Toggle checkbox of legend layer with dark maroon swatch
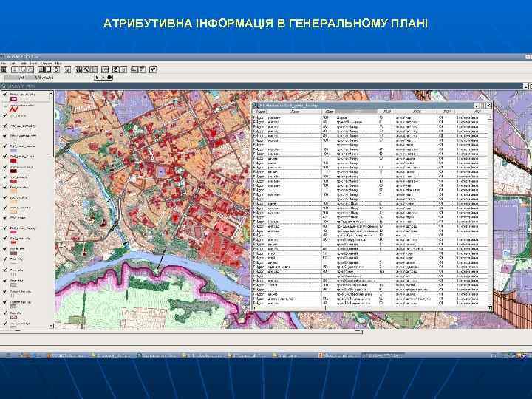This screenshot has width=532, height=399. [4, 167]
